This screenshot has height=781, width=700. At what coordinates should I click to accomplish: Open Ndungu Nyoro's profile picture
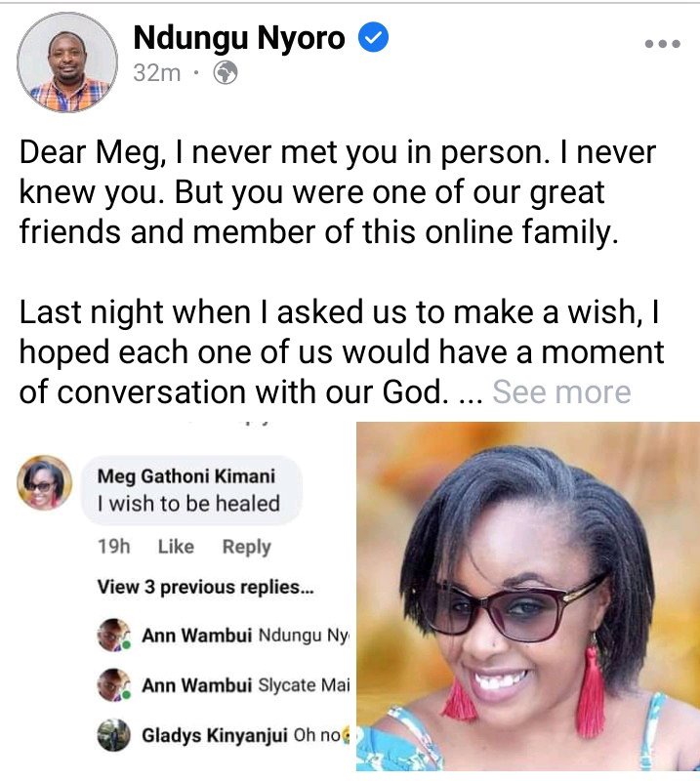point(67,62)
